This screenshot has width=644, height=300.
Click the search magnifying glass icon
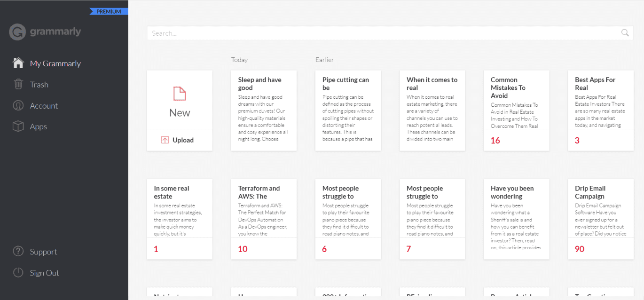[625, 33]
